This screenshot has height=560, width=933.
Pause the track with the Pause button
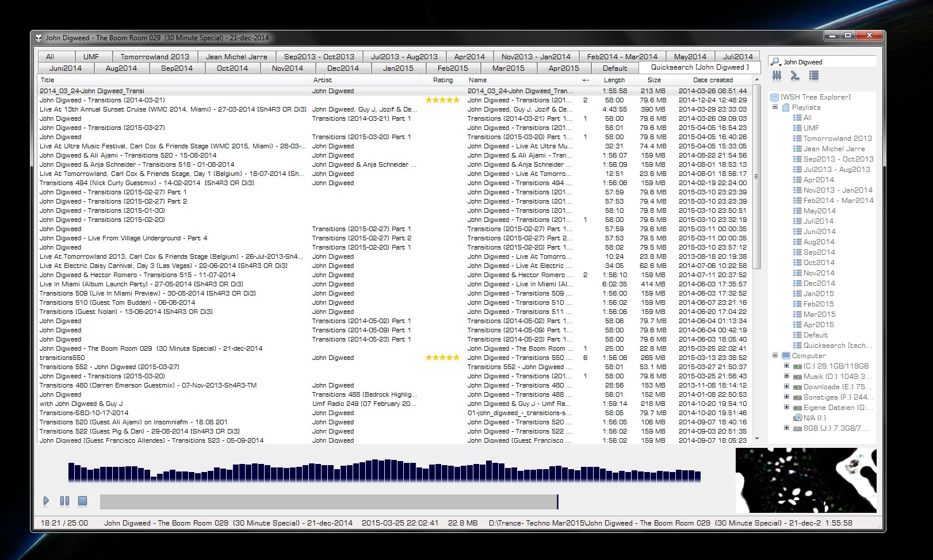coord(64,501)
